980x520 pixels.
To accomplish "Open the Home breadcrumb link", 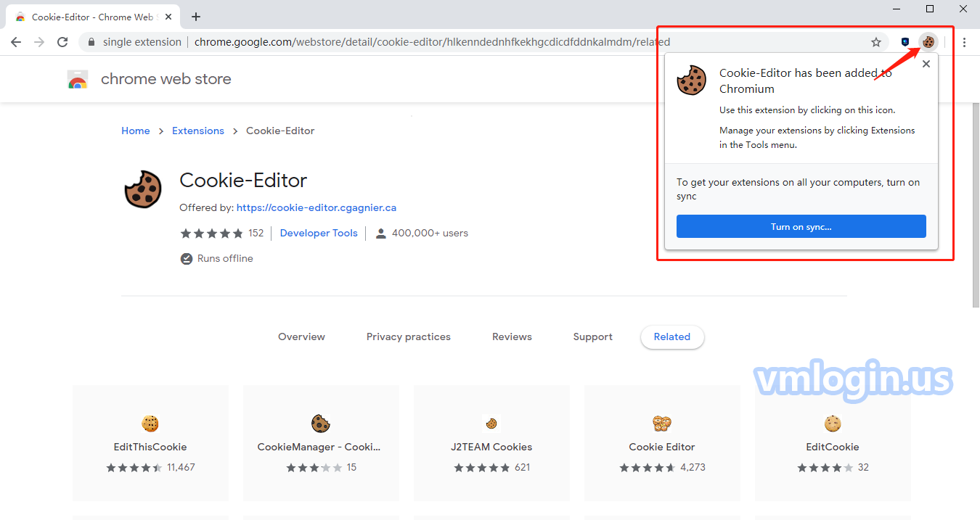I will [136, 131].
